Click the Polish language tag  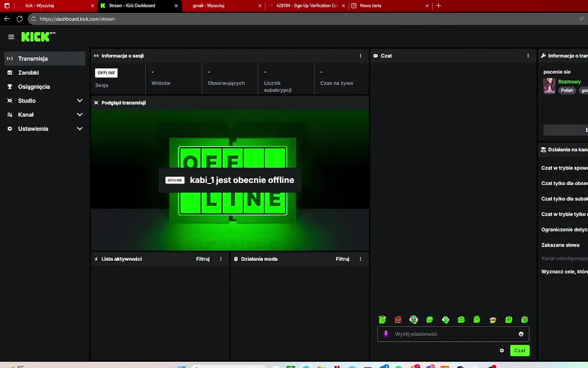(x=567, y=90)
